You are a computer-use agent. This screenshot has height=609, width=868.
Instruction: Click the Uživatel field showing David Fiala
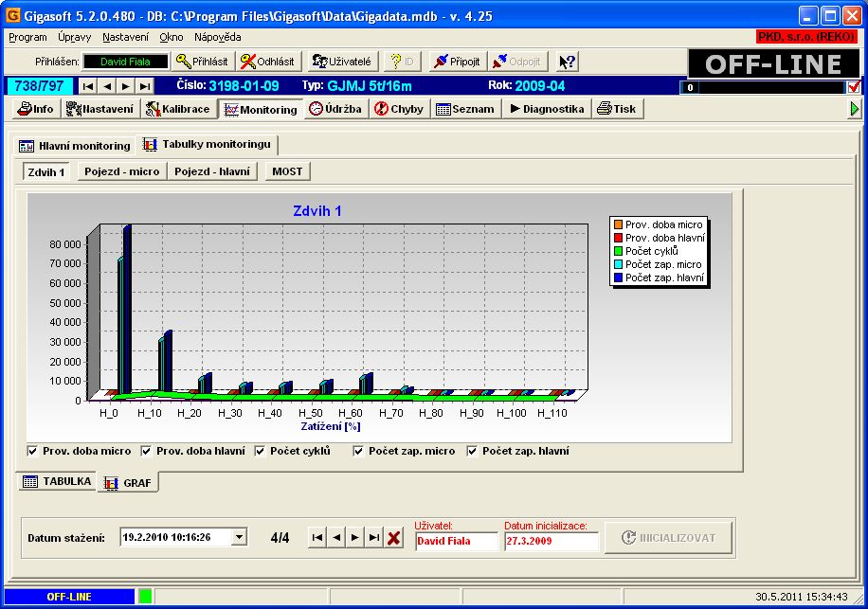(457, 542)
